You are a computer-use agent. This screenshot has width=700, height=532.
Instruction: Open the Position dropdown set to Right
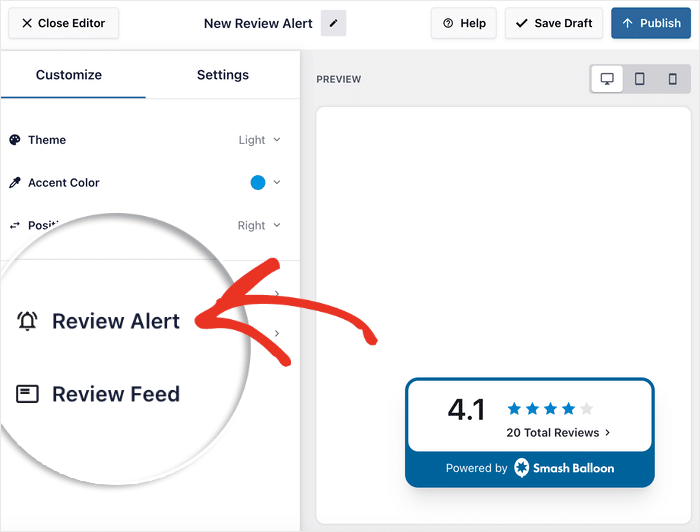tap(259, 225)
